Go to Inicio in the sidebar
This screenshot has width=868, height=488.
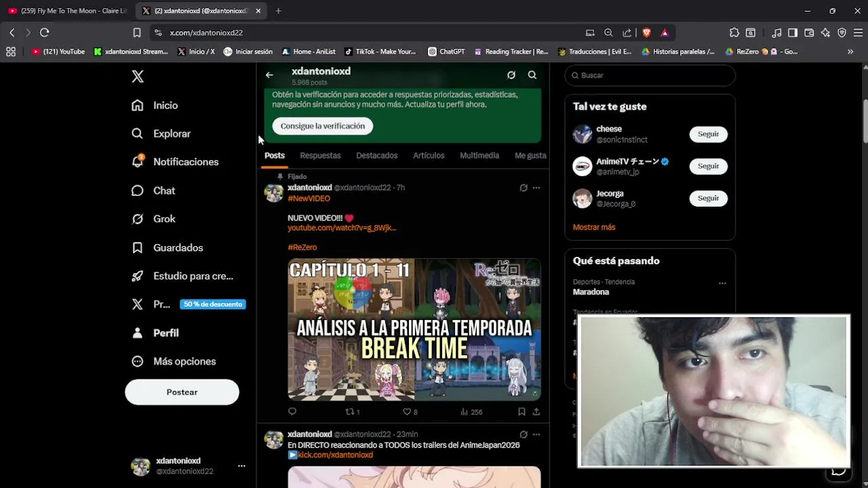tap(155, 105)
